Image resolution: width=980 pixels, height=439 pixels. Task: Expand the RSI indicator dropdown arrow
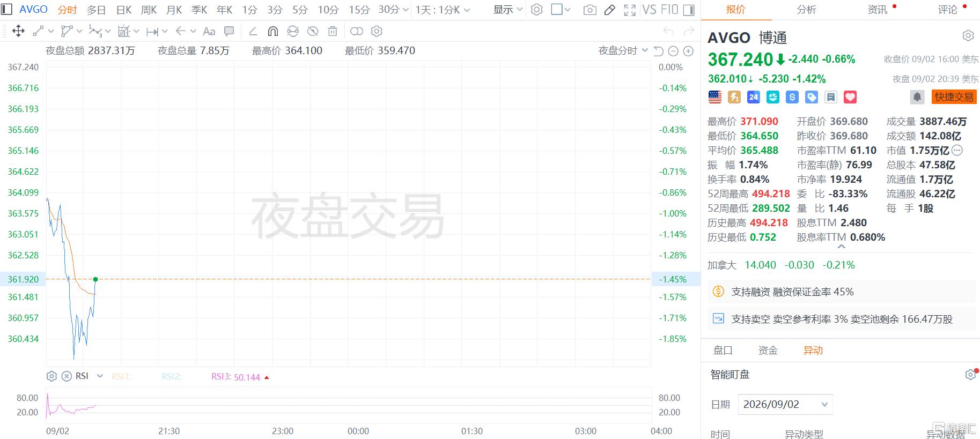pos(100,376)
